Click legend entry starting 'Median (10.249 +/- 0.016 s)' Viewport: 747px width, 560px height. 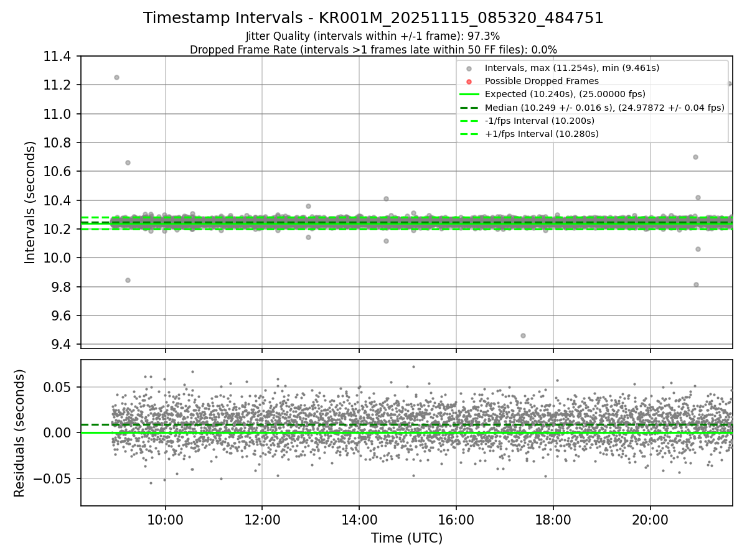tap(604, 108)
